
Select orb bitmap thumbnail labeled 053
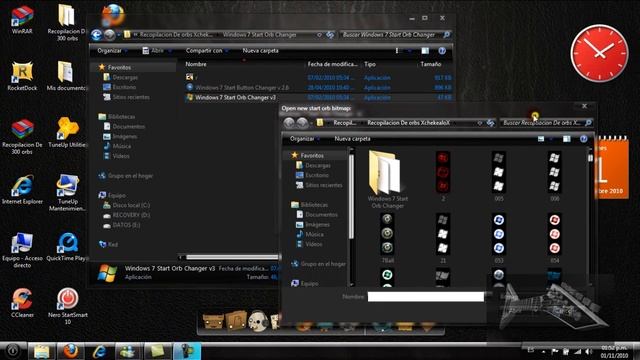[499, 238]
